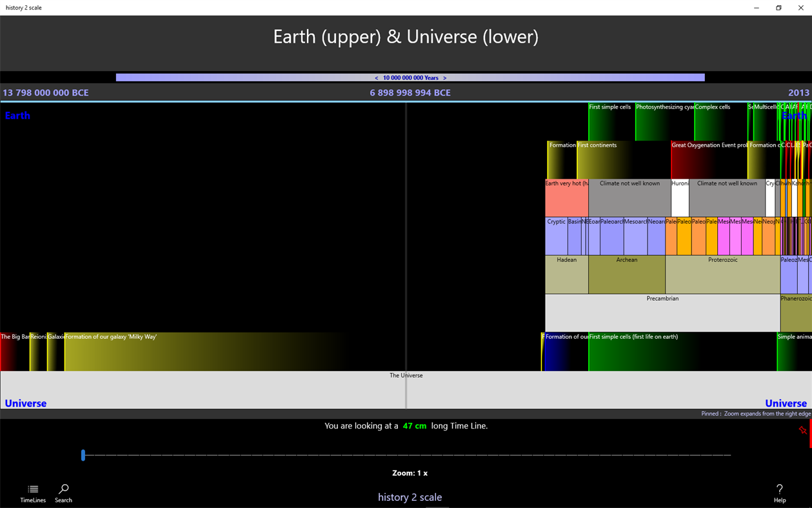Select the Earth very hot climate block
The height and width of the screenshot is (508, 812).
tap(566, 198)
